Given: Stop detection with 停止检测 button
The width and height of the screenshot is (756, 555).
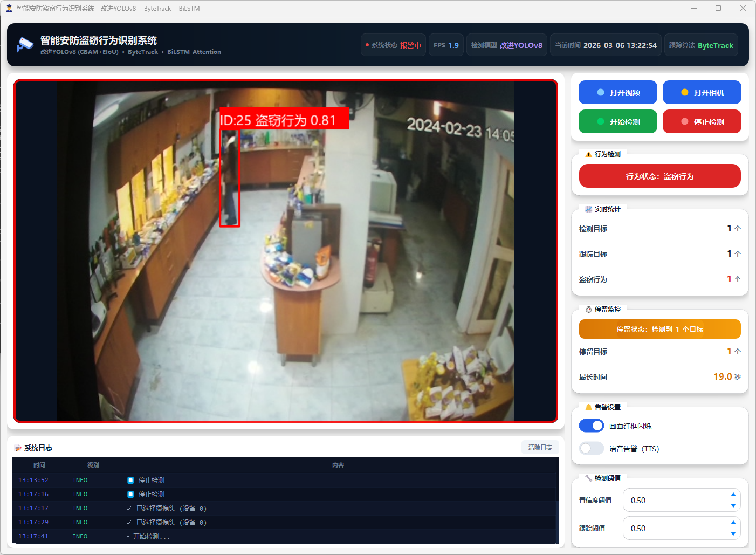Looking at the screenshot, I should point(702,121).
